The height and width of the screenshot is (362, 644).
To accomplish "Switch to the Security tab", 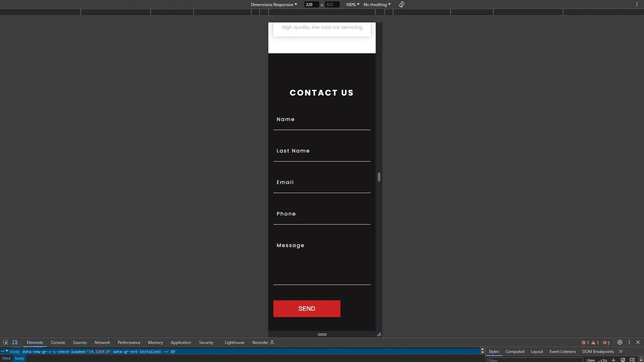I will pyautogui.click(x=206, y=342).
